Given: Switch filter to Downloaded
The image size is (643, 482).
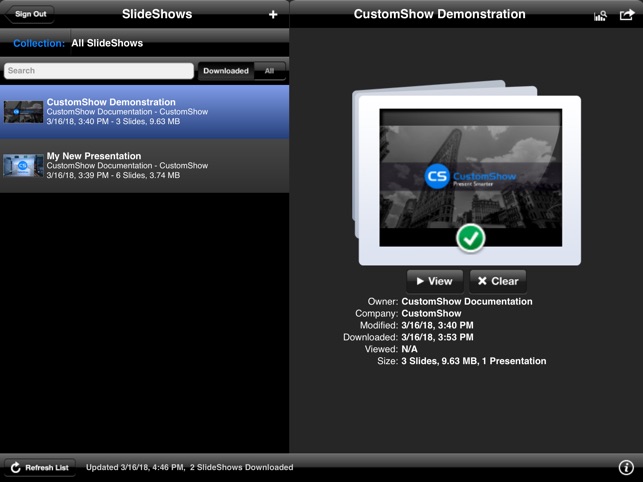Looking at the screenshot, I should tap(226, 71).
